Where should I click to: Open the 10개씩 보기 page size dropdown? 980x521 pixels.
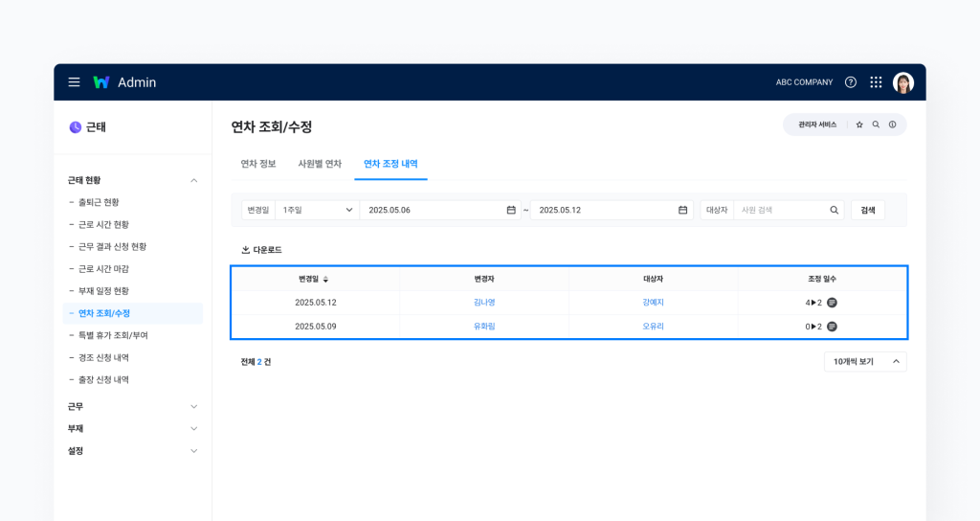coord(865,361)
